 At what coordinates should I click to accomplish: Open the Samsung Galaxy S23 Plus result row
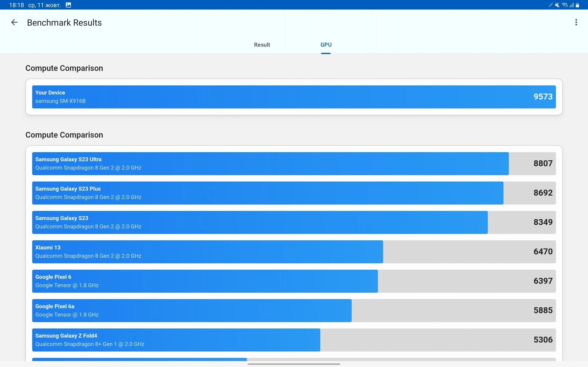click(x=294, y=193)
